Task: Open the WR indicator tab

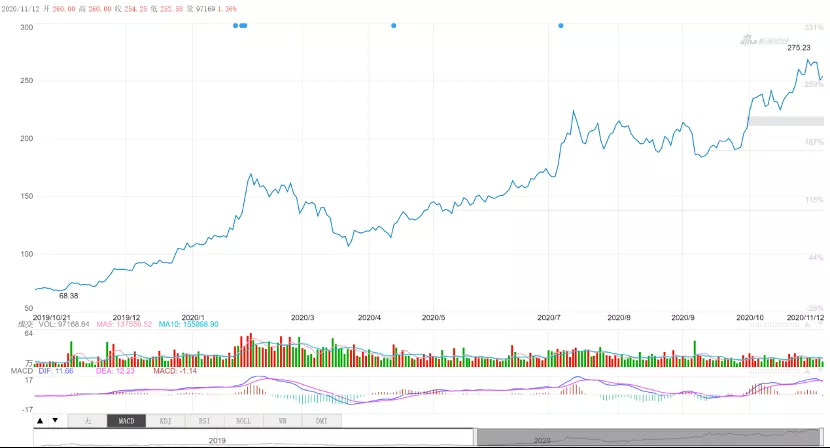Action: coord(283,421)
